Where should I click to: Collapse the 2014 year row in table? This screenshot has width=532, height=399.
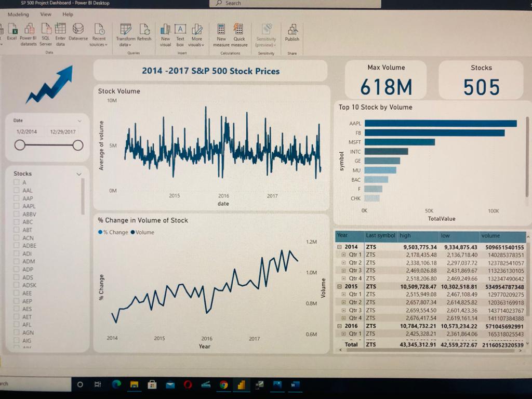coord(340,247)
